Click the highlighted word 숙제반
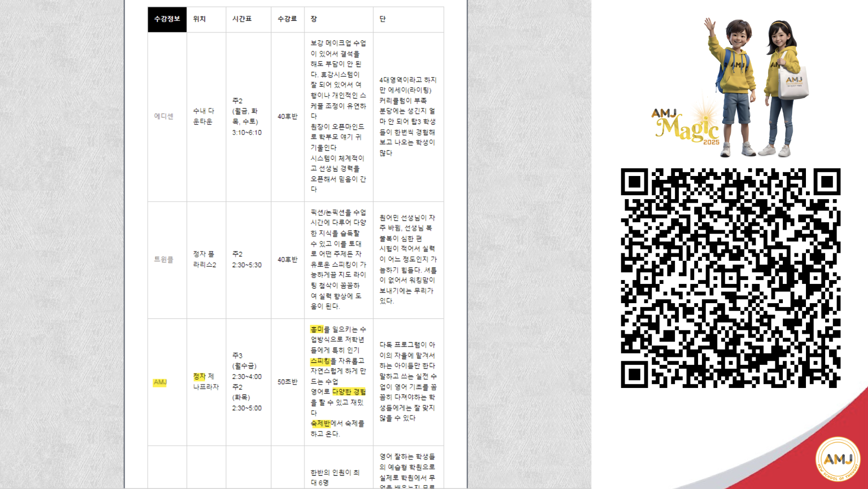 point(320,423)
